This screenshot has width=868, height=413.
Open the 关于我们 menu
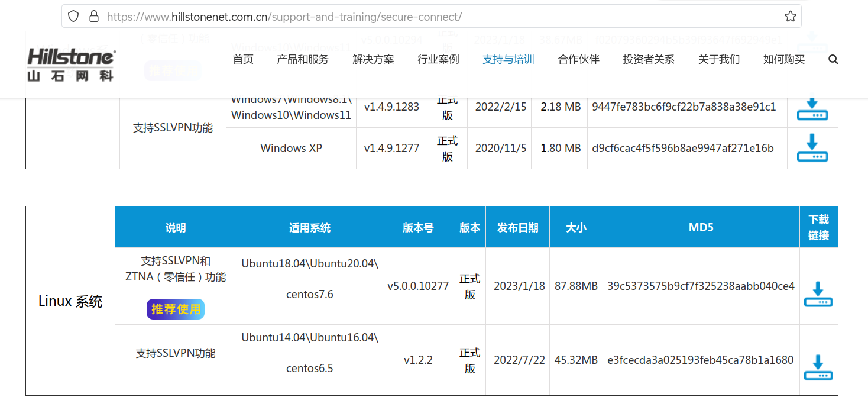click(x=718, y=59)
